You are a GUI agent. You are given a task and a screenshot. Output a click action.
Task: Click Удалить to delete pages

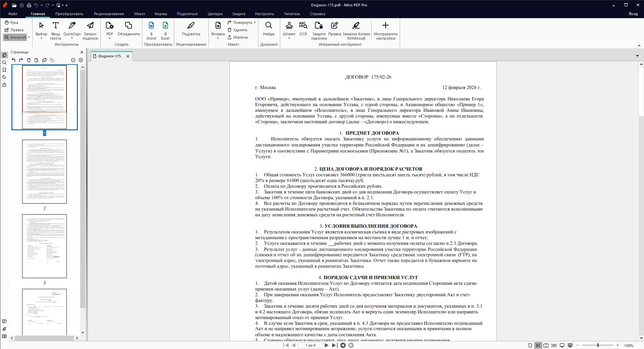(x=238, y=30)
